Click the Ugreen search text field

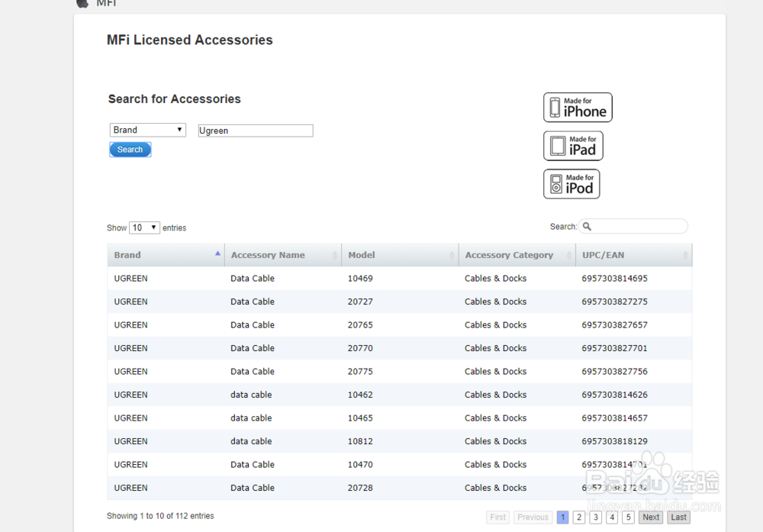[256, 131]
